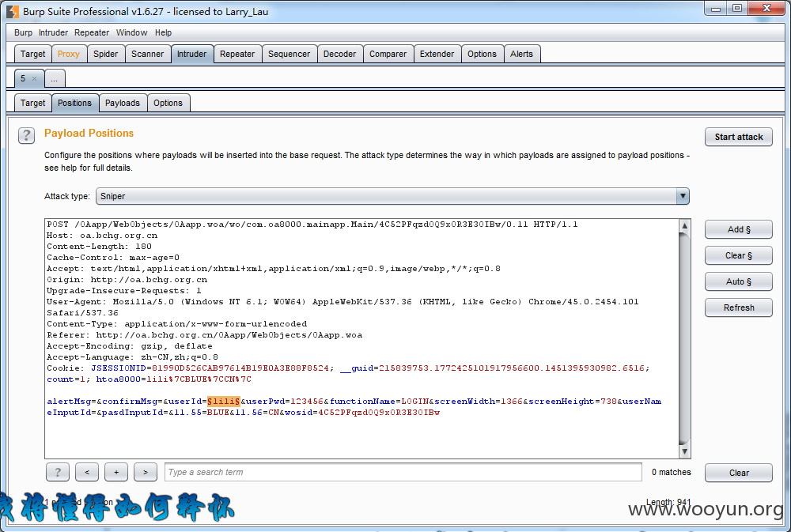Switch to the main Target tab

tap(32, 54)
